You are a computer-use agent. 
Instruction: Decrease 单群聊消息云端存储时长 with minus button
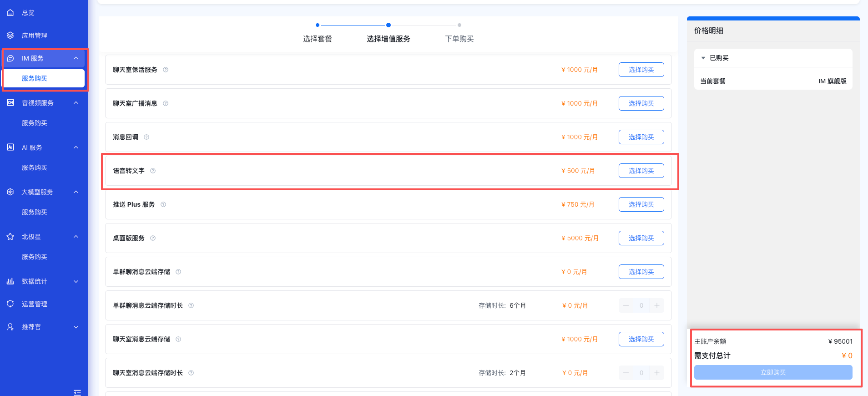[626, 305]
